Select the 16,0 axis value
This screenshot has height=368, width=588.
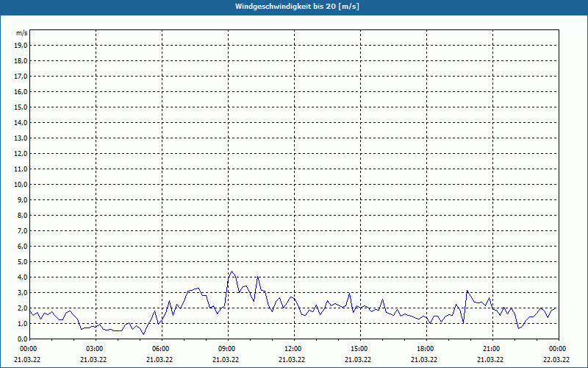click(21, 91)
